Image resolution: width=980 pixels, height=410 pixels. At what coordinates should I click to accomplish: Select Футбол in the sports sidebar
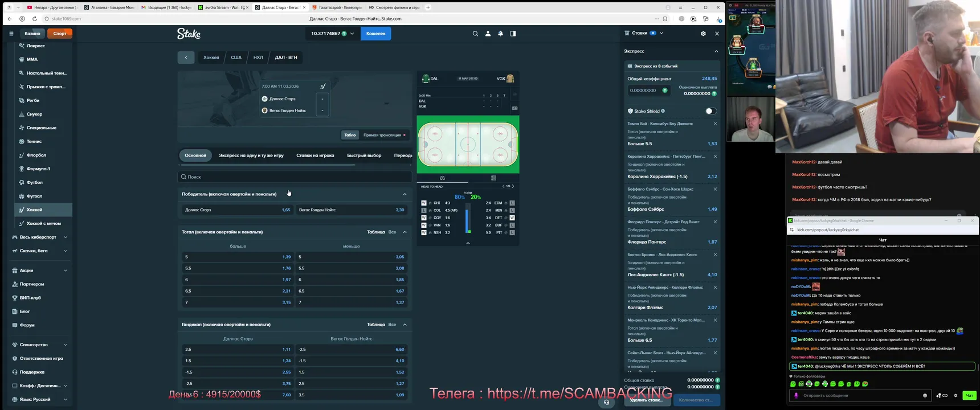35,182
